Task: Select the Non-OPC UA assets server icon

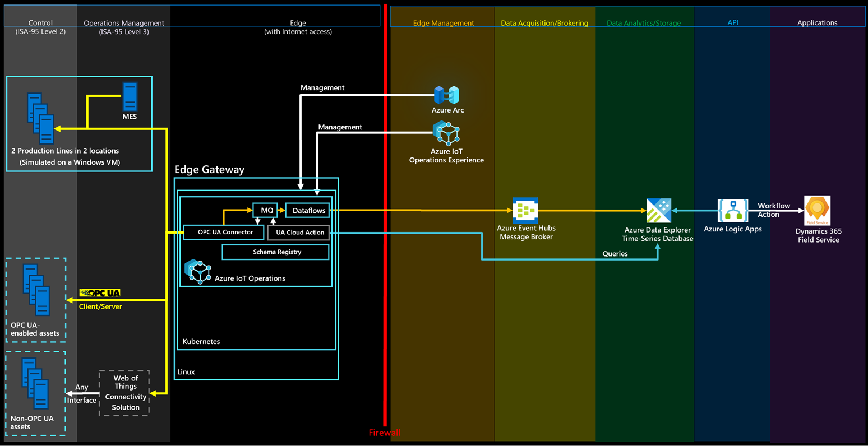Action: [x=35, y=383]
